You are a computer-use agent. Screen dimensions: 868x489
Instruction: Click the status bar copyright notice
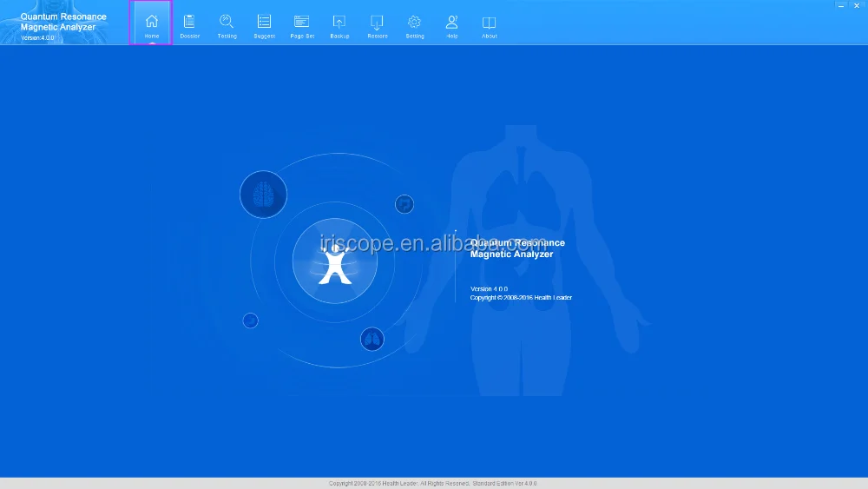(432, 484)
